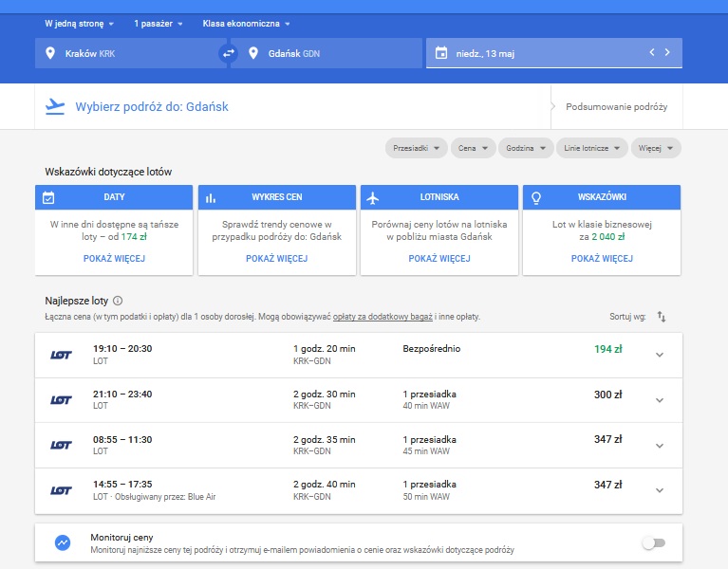Click the sort arrows icon
This screenshot has height=569, width=728.
[662, 317]
